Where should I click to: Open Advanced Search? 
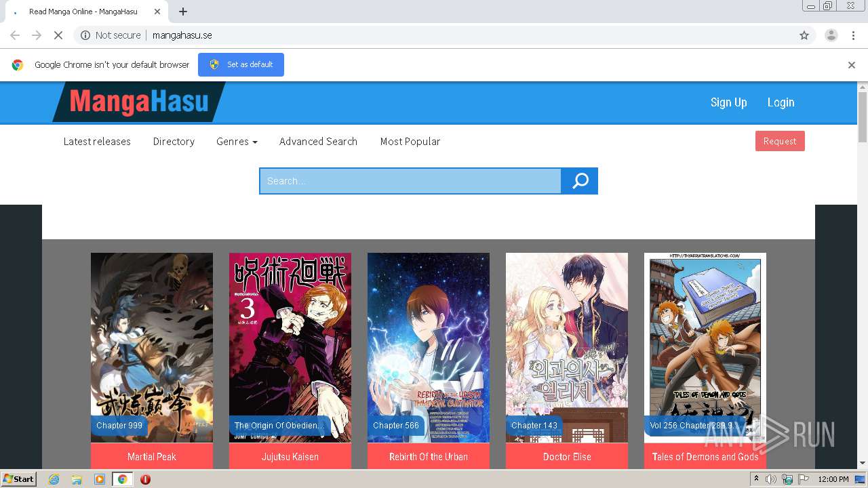pyautogui.click(x=318, y=142)
